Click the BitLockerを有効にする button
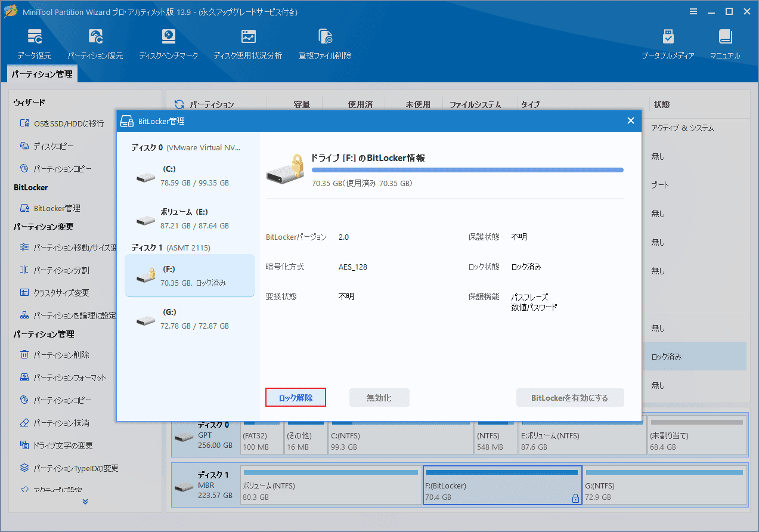 coord(570,398)
